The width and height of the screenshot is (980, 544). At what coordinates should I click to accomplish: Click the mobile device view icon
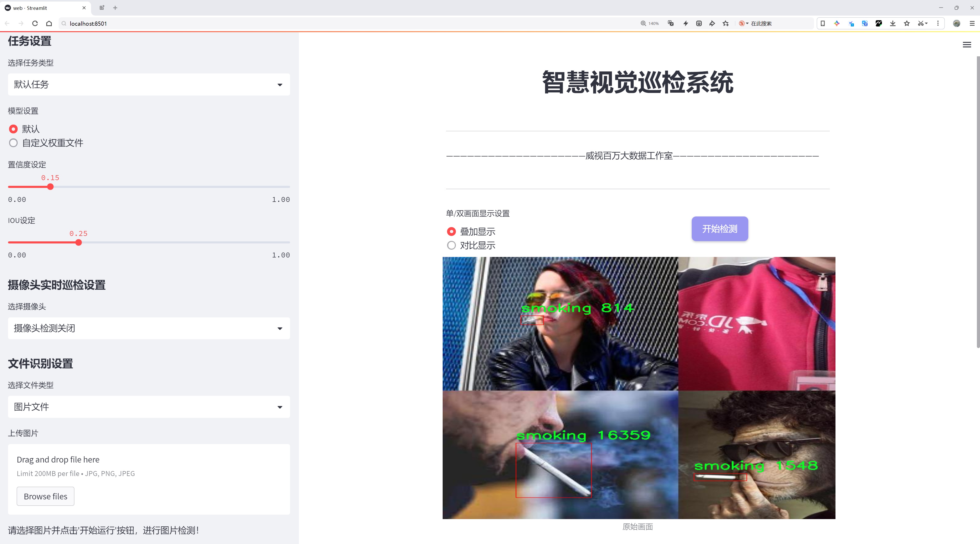click(823, 23)
